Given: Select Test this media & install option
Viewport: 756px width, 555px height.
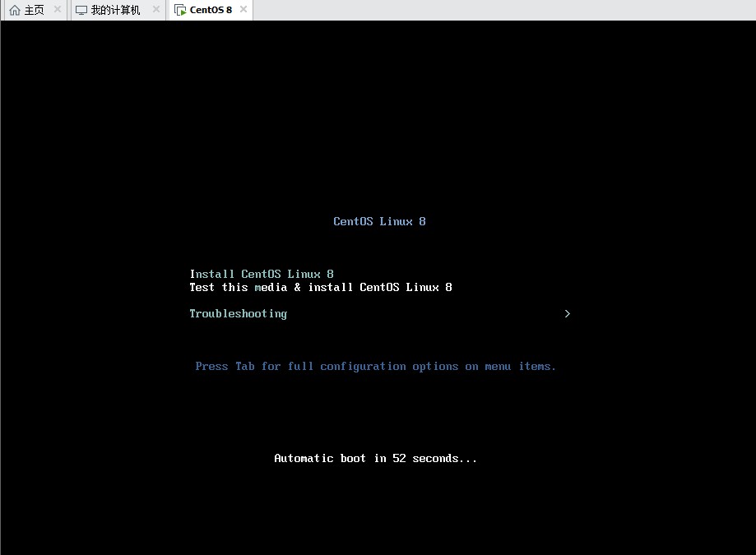Looking at the screenshot, I should 321,287.
